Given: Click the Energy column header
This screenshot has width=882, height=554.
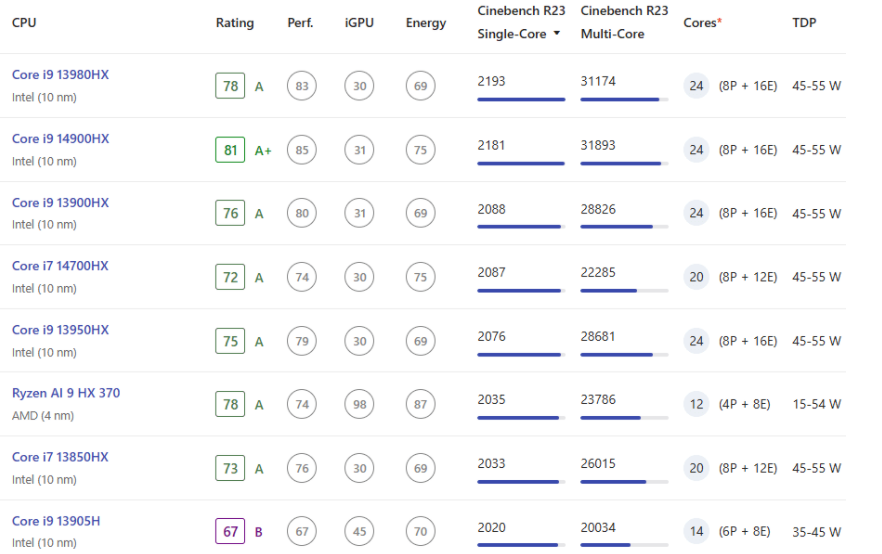Looking at the screenshot, I should (x=426, y=23).
